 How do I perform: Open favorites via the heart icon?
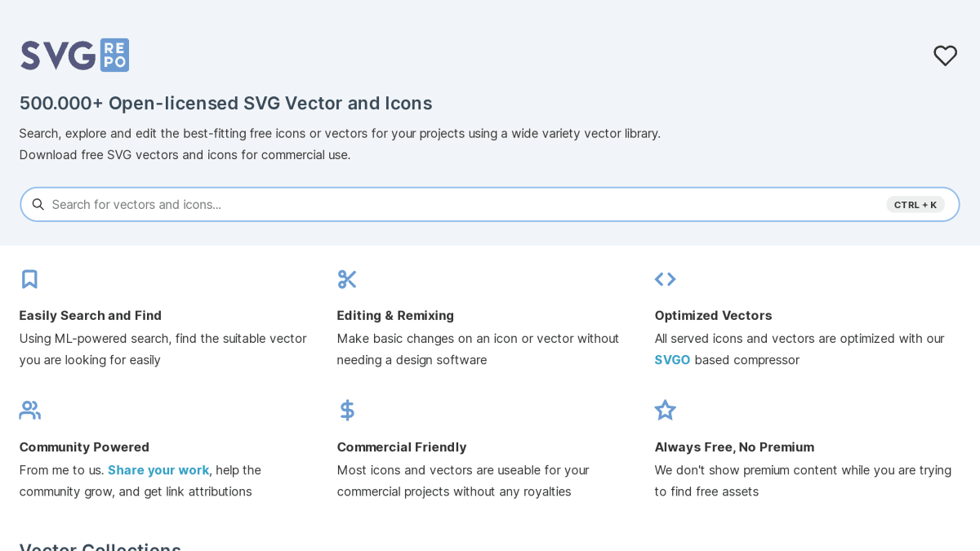coord(945,56)
